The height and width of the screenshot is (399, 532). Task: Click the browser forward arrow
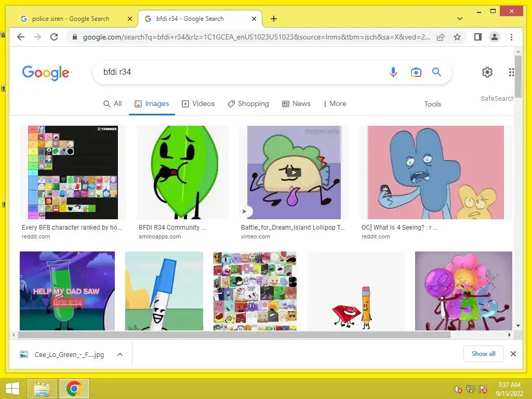(37, 37)
